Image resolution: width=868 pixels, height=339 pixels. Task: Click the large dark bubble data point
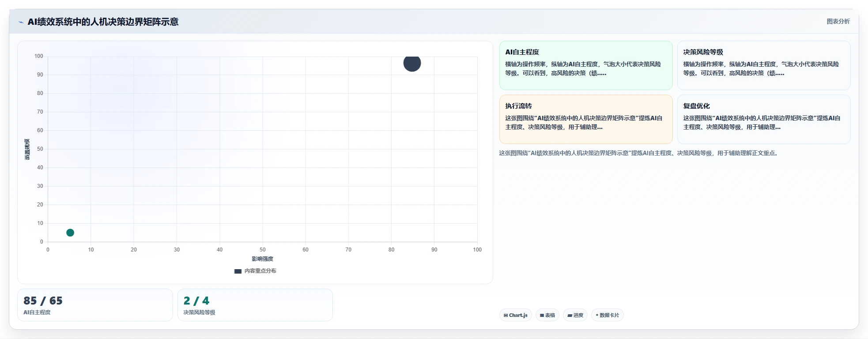tap(412, 63)
